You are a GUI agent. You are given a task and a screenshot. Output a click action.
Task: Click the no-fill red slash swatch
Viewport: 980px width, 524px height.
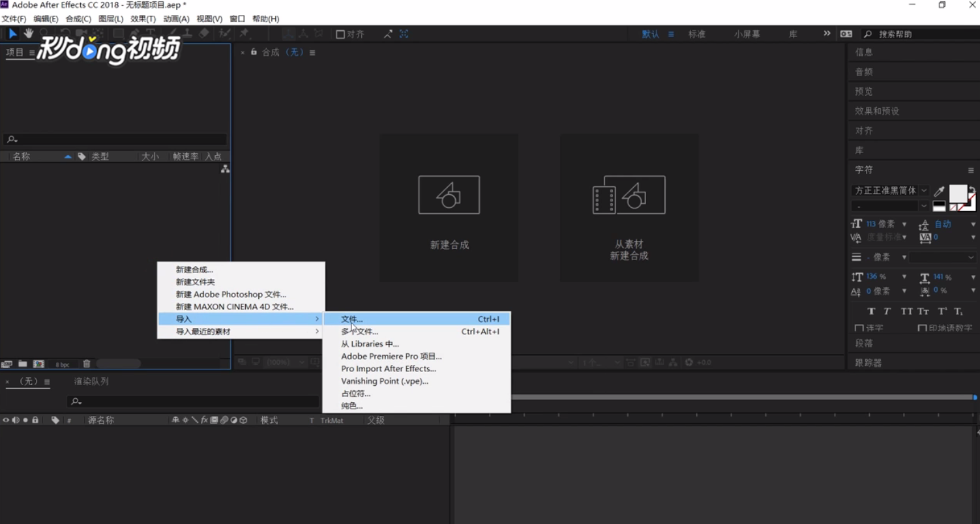(953, 207)
